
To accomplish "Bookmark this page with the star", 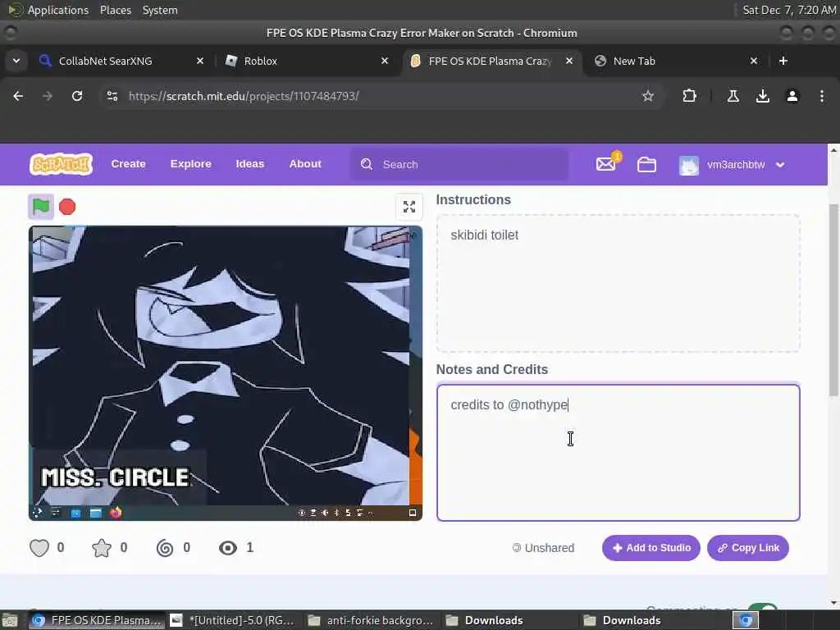I will tap(648, 97).
